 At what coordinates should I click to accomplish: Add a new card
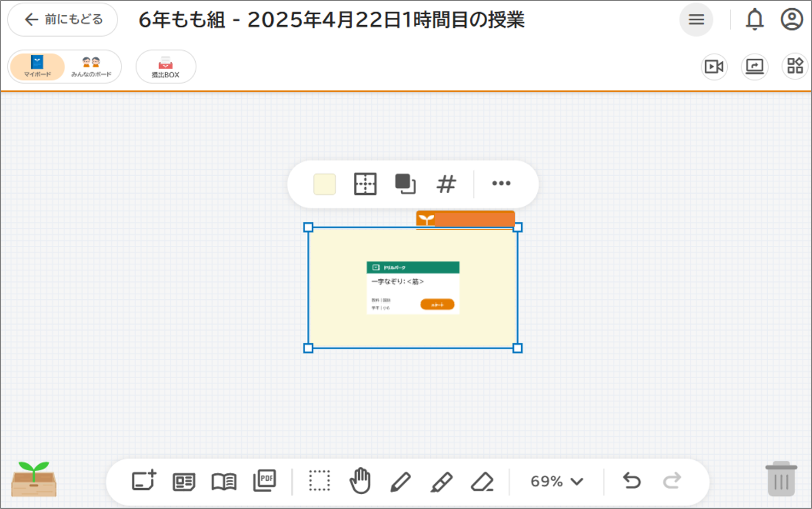[144, 481]
